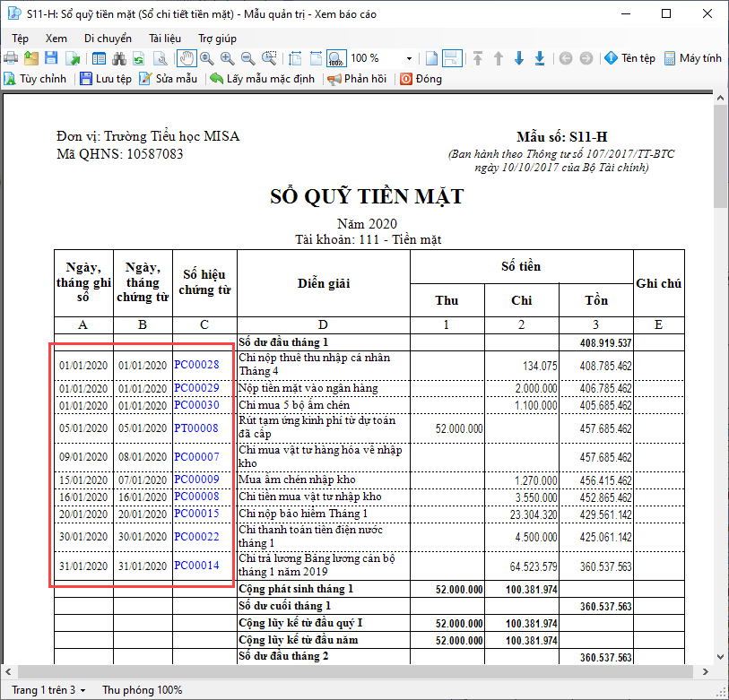Screen dimensions: 729x700
Task: Open the Máy tính calculator
Action: pyautogui.click(x=692, y=58)
